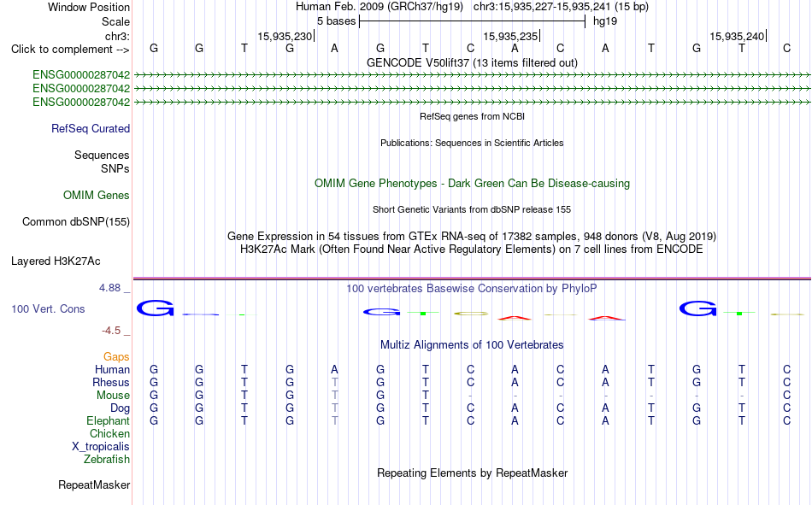Viewport: 812px width, 505px height.
Task: Click the GENCODE V50lift37 track title
Action: [473, 62]
